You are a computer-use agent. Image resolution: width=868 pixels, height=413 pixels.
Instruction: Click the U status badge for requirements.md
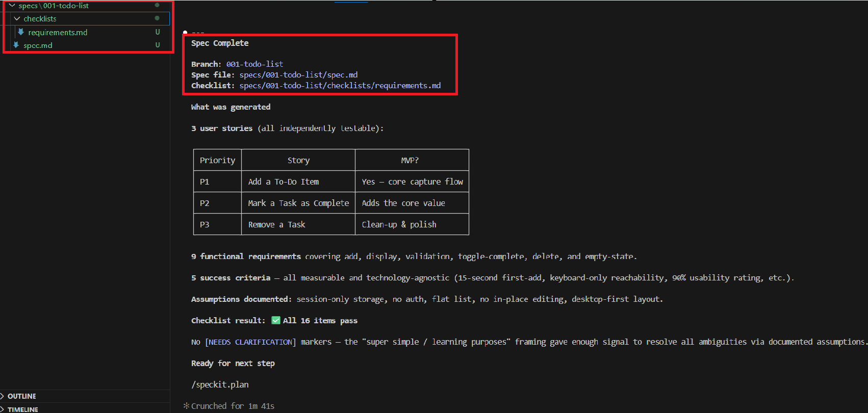tap(158, 32)
